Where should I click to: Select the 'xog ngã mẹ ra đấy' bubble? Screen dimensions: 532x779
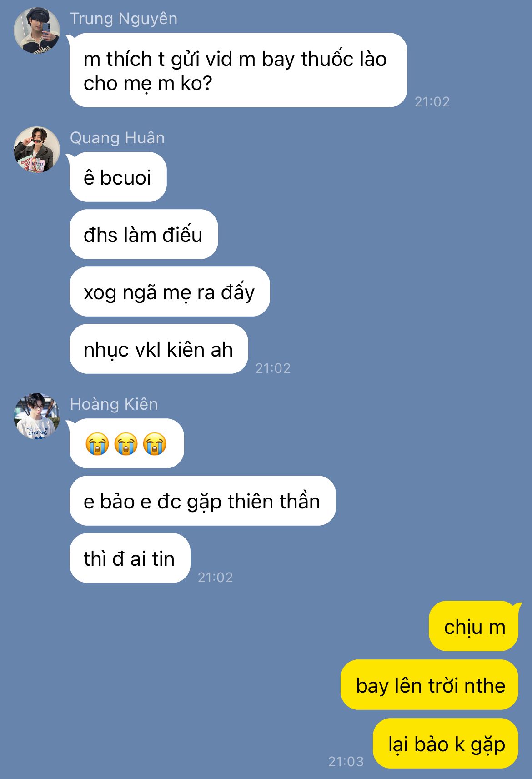pyautogui.click(x=170, y=291)
